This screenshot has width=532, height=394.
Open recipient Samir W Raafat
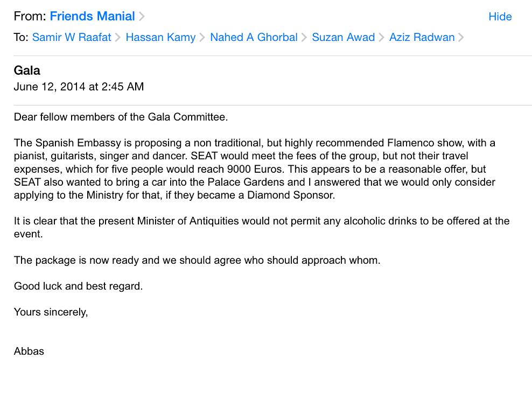point(72,37)
